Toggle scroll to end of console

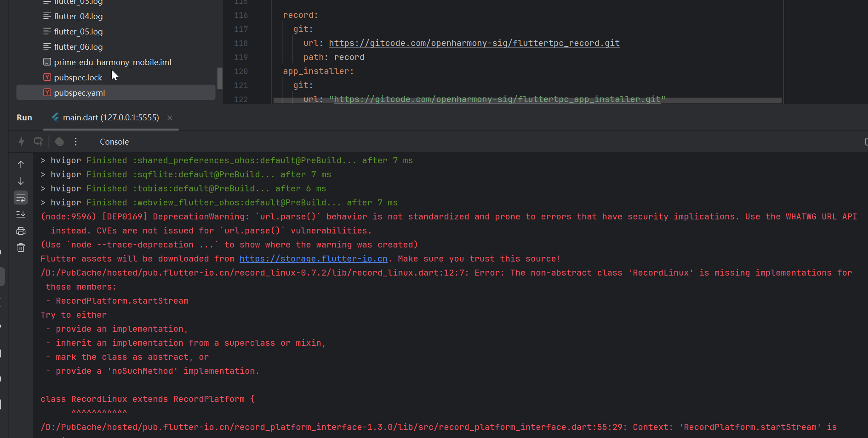(x=21, y=214)
